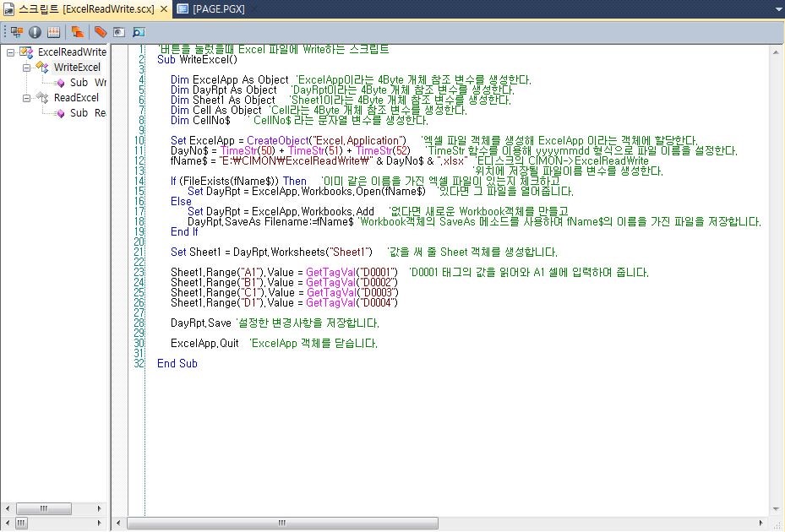Click the code editor horizontal scroll right arrow
This screenshot has height=532, width=785.
click(761, 523)
